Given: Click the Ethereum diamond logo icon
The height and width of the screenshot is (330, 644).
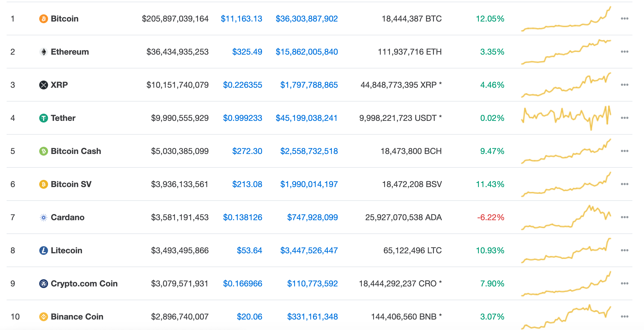Looking at the screenshot, I should coord(43,52).
